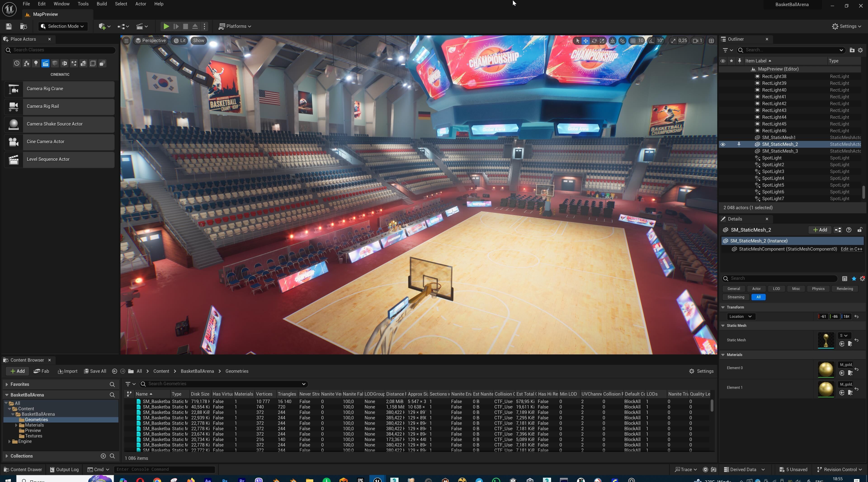This screenshot has width=868, height=482.
Task: Select RectLight42 in the Outliner
Action: 774,103
